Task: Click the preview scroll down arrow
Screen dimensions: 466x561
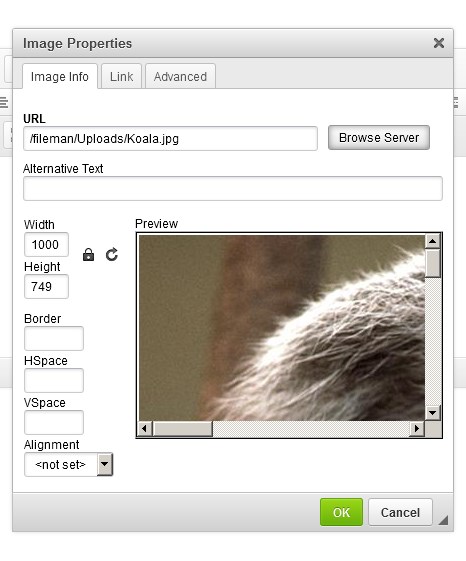Action: click(x=432, y=413)
